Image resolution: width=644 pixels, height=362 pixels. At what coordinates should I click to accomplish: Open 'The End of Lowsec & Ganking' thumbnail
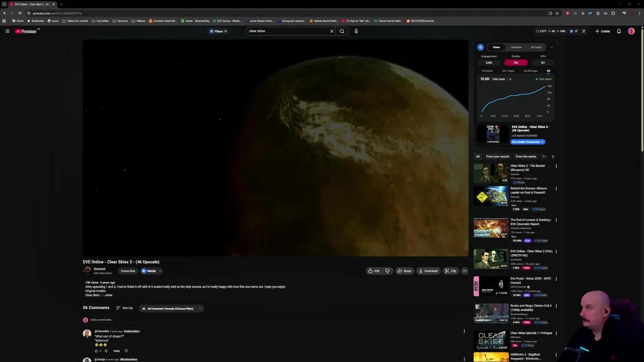click(491, 228)
